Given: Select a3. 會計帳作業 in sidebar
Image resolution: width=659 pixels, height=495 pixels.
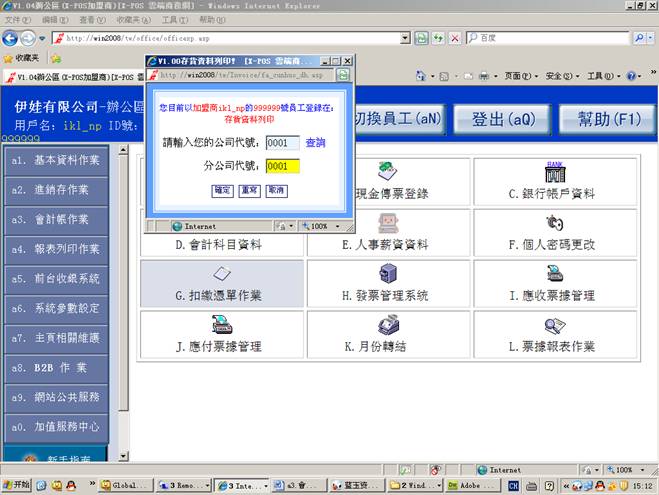Looking at the screenshot, I should pos(56,218).
